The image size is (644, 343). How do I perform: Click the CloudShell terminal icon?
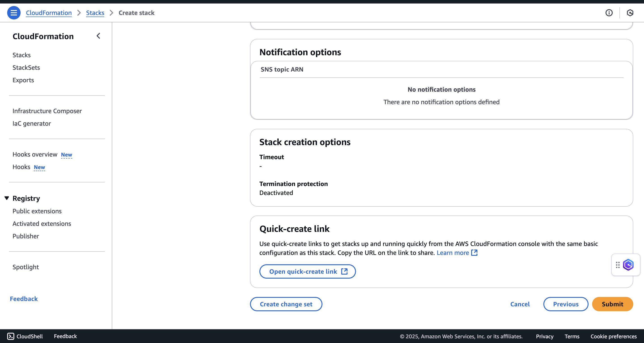11,336
